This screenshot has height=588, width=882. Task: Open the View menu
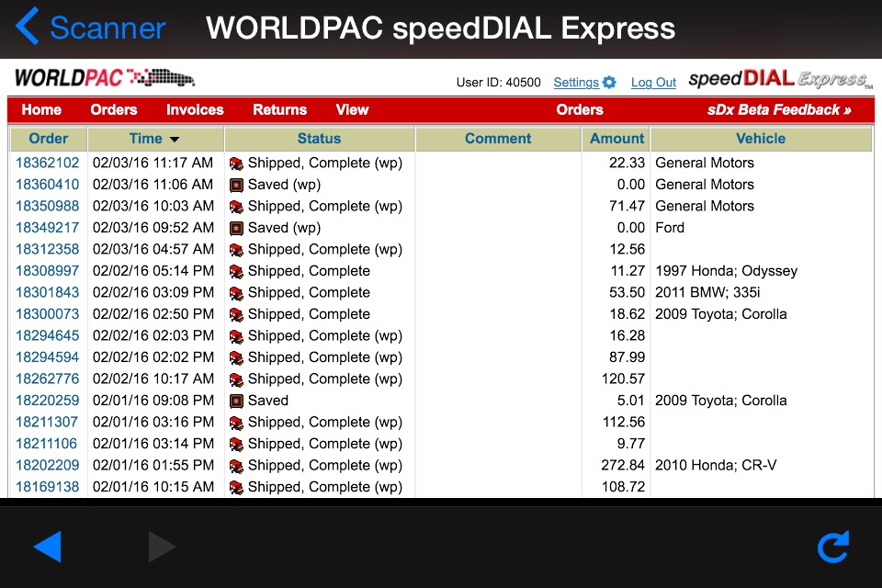[x=352, y=109]
